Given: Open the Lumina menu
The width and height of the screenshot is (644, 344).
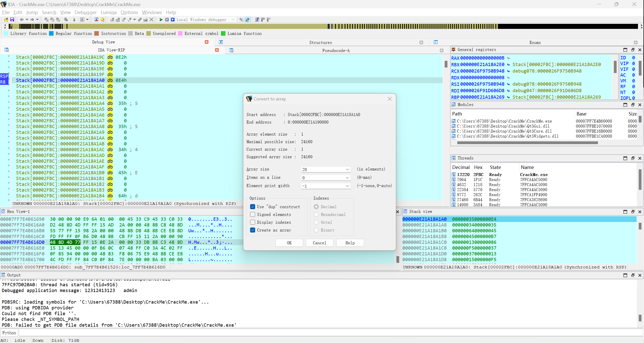Looking at the screenshot, I should (109, 12).
